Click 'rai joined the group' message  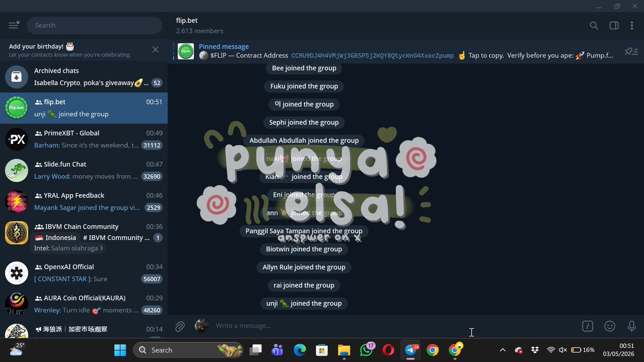(x=304, y=285)
